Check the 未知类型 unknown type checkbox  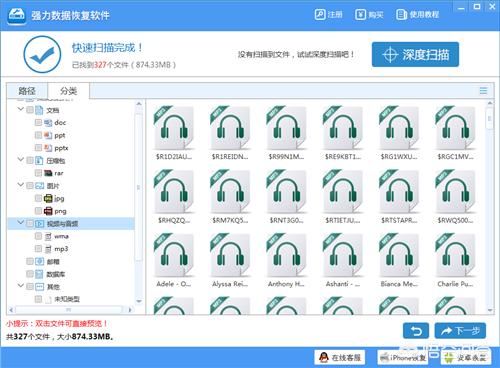pos(38,299)
